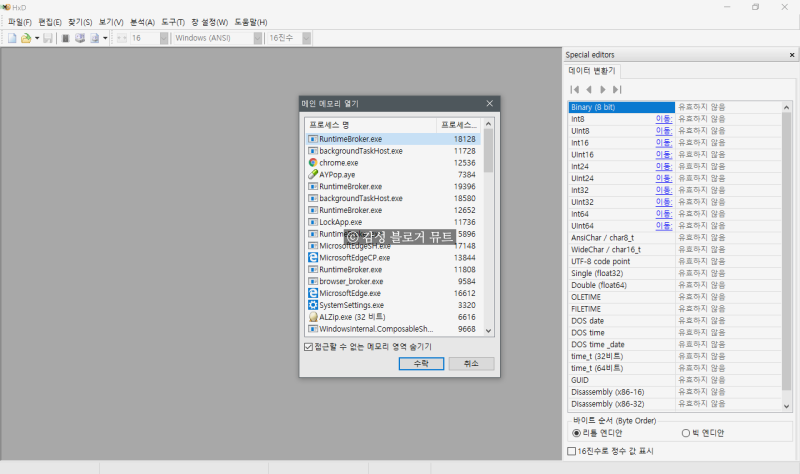
Task: Click the open disk image icon
Action: point(95,38)
